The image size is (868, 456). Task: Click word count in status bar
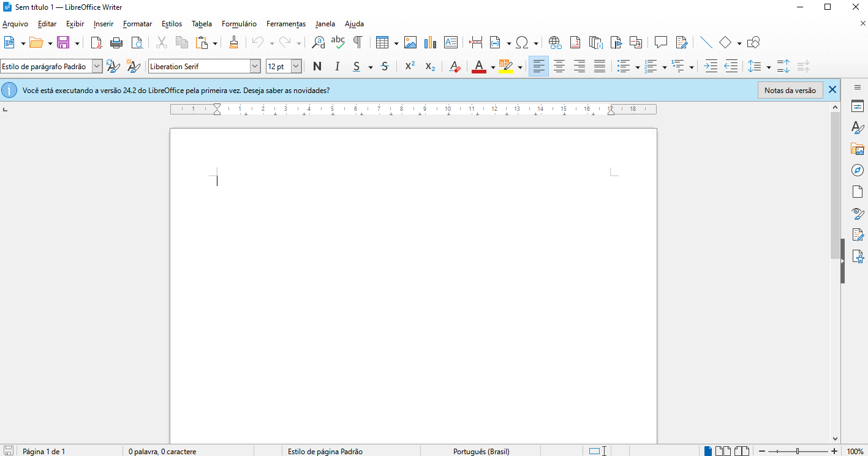(162, 451)
